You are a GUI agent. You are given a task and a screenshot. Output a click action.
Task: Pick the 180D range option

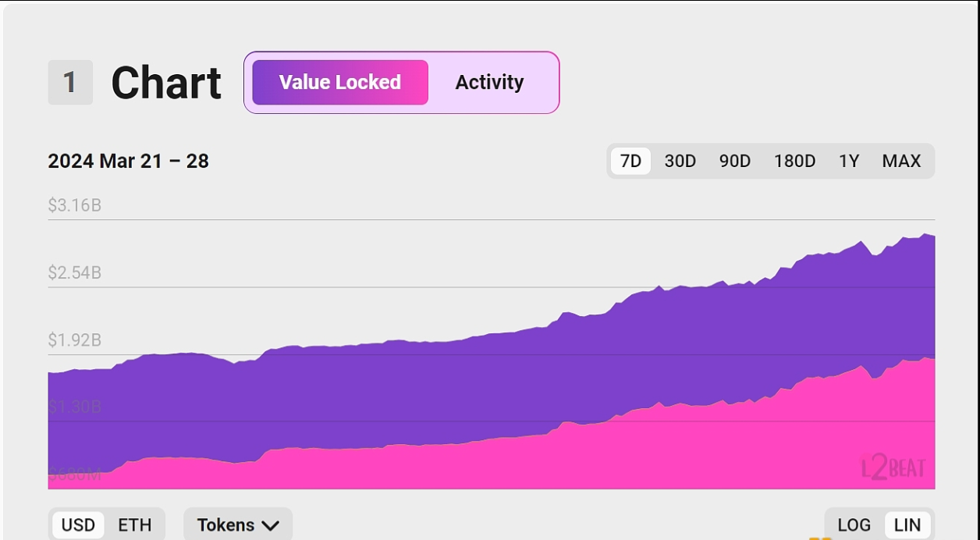(x=794, y=162)
